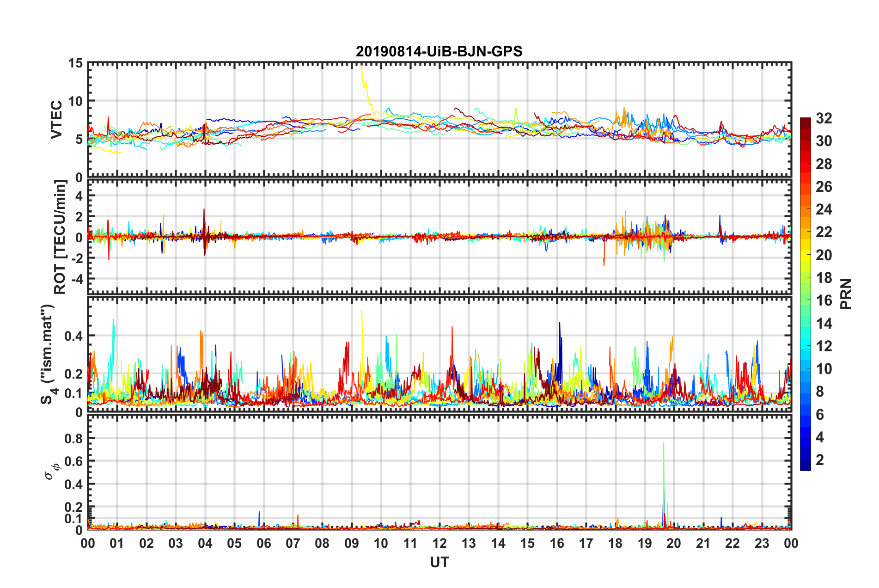The image size is (879, 588).
Task: Click colorbar tick label "14"
Action: pos(824,324)
